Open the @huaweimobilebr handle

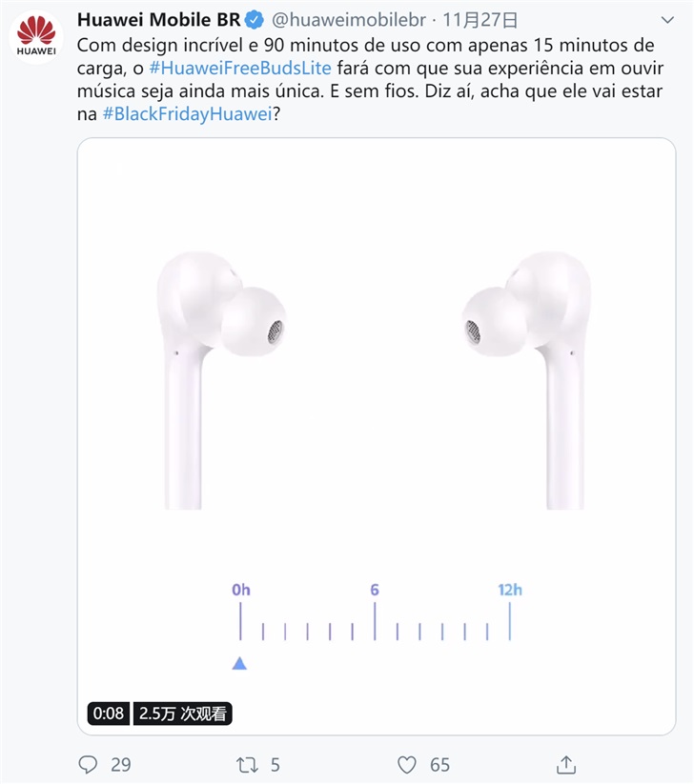[349, 20]
